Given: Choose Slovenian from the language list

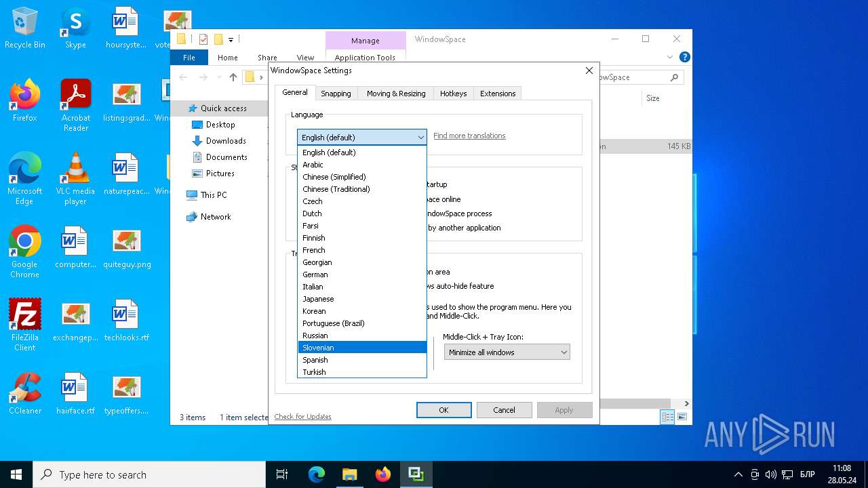Looking at the screenshot, I should pos(362,348).
